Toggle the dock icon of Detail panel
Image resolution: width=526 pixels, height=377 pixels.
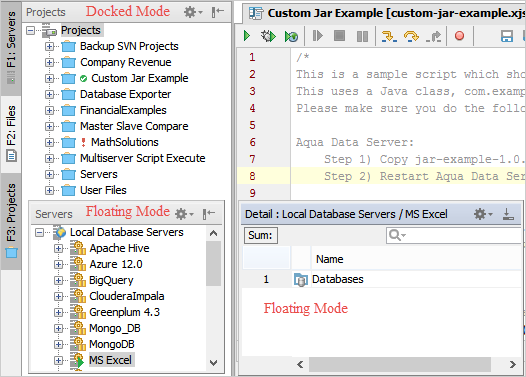[x=508, y=214]
